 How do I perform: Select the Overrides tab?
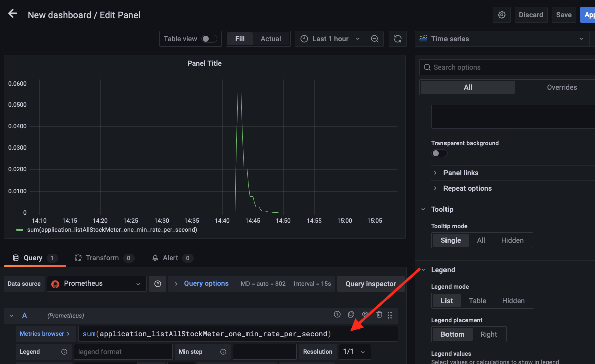click(562, 87)
